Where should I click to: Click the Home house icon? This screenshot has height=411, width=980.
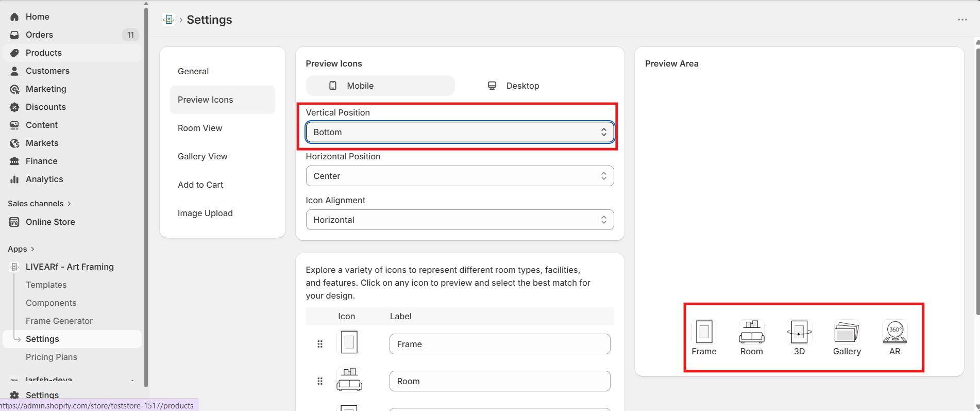tap(14, 17)
